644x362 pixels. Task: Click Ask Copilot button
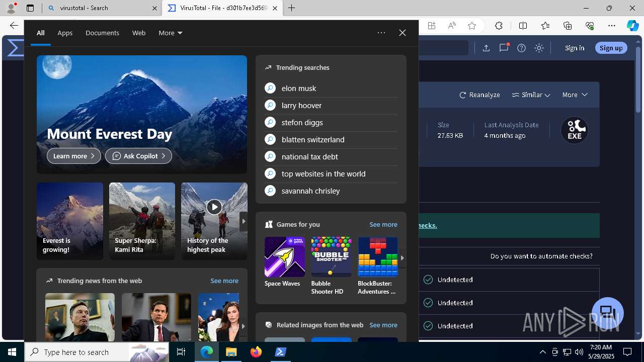(x=138, y=156)
